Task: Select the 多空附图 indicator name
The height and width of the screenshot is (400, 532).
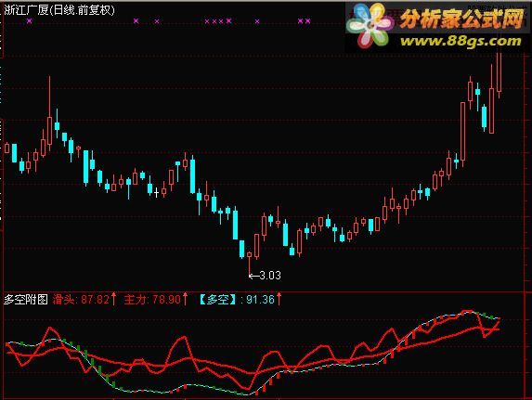Action: coord(26,300)
